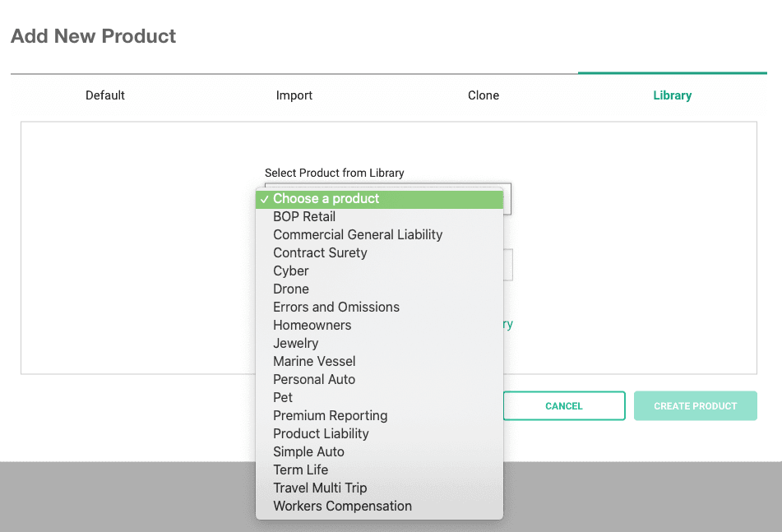Pick Marine Vessel from the dropdown
Screen dimensions: 782x532
314,362
